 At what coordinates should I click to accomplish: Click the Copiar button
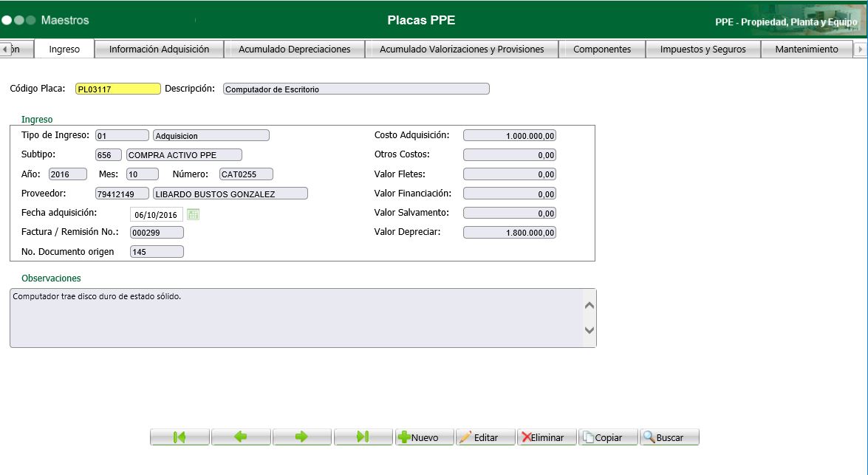pos(608,437)
